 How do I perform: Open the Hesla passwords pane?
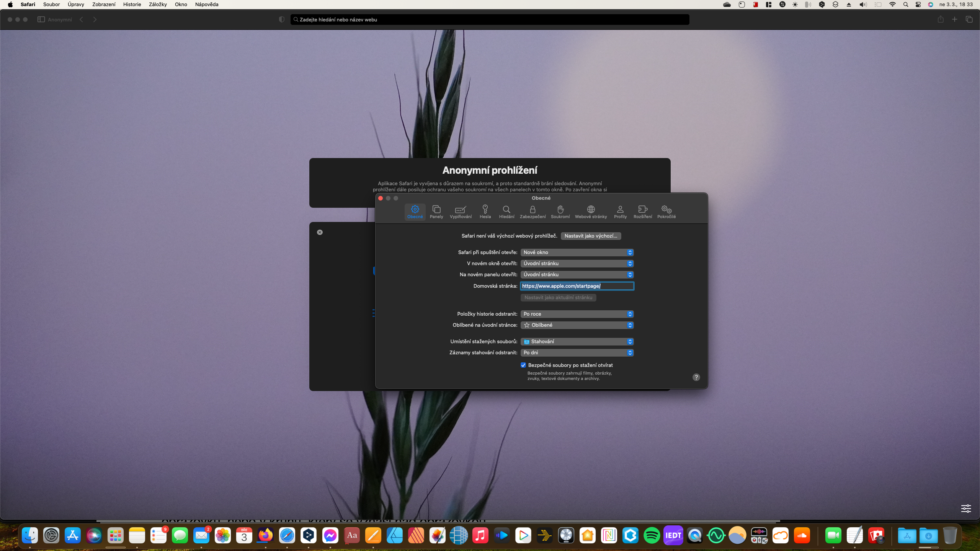(x=485, y=212)
